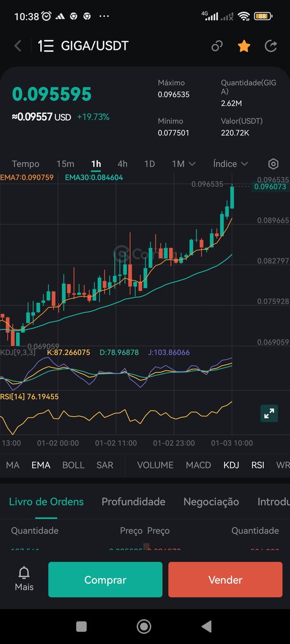Expand the chart to fullscreen
This screenshot has height=644, width=290.
(269, 413)
